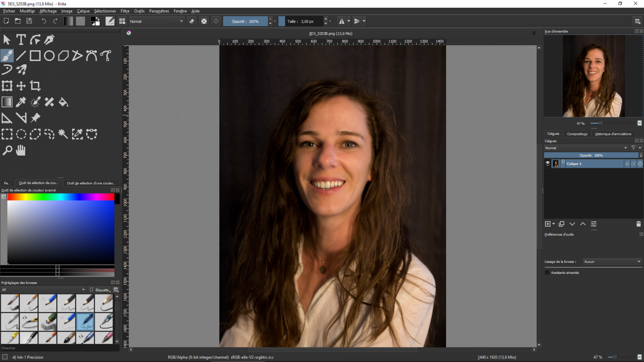644x362 pixels.
Task: Switch to the Compositions tab
Action: pos(577,134)
